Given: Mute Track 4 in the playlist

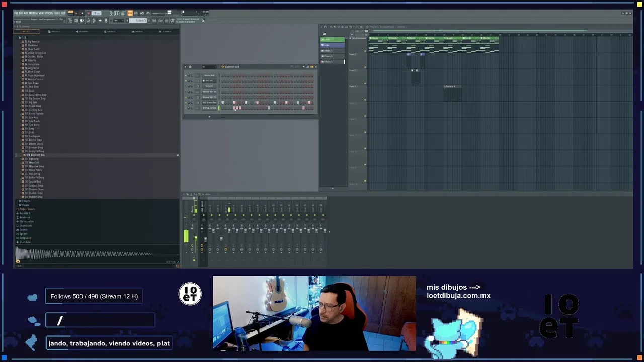Looking at the screenshot, I should coord(365,100).
